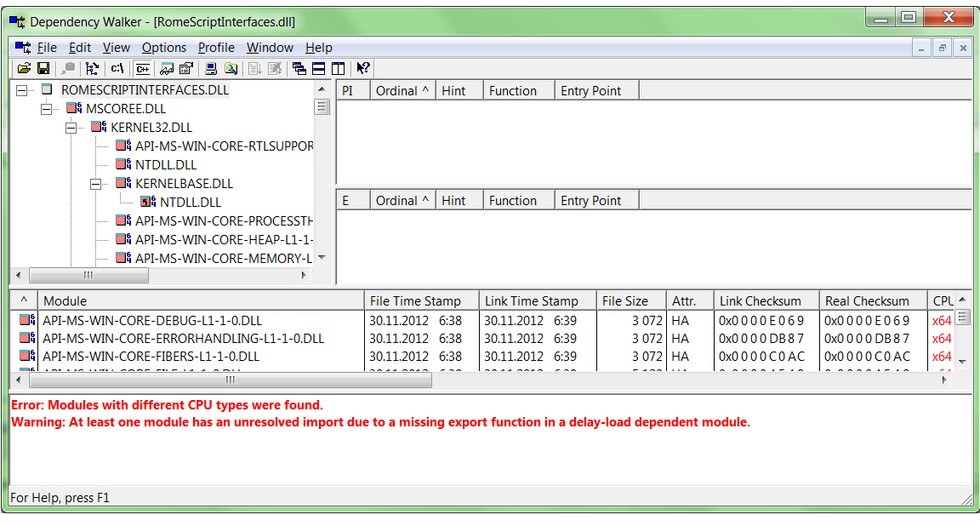Collapse the KERNELBASE.DLL tree node

[x=96, y=184]
